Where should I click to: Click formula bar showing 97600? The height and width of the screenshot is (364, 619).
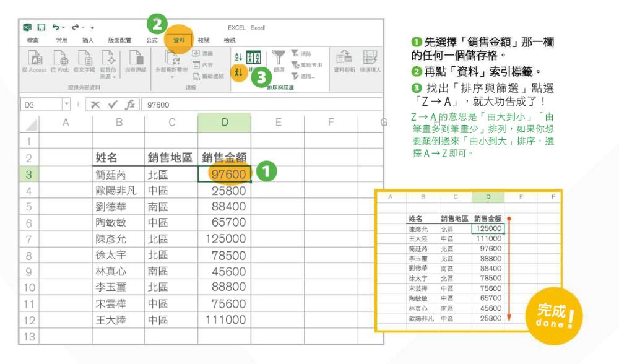point(262,105)
